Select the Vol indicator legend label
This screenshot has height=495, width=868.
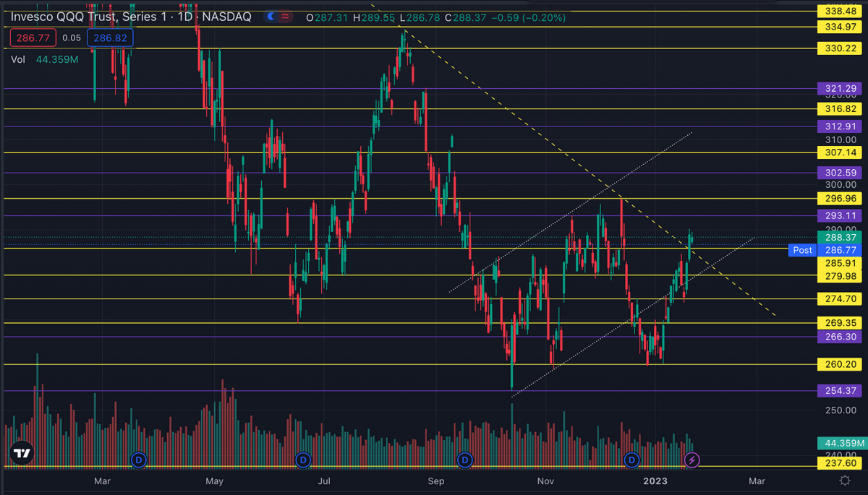19,59
